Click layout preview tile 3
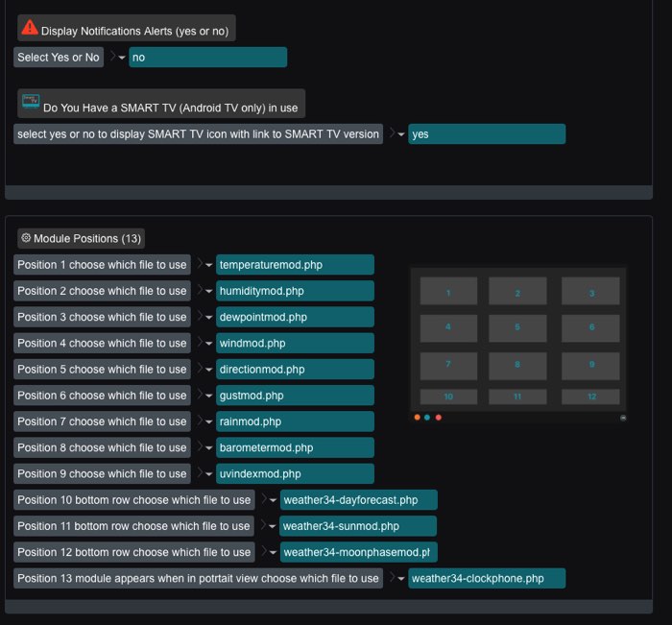 pyautogui.click(x=590, y=291)
